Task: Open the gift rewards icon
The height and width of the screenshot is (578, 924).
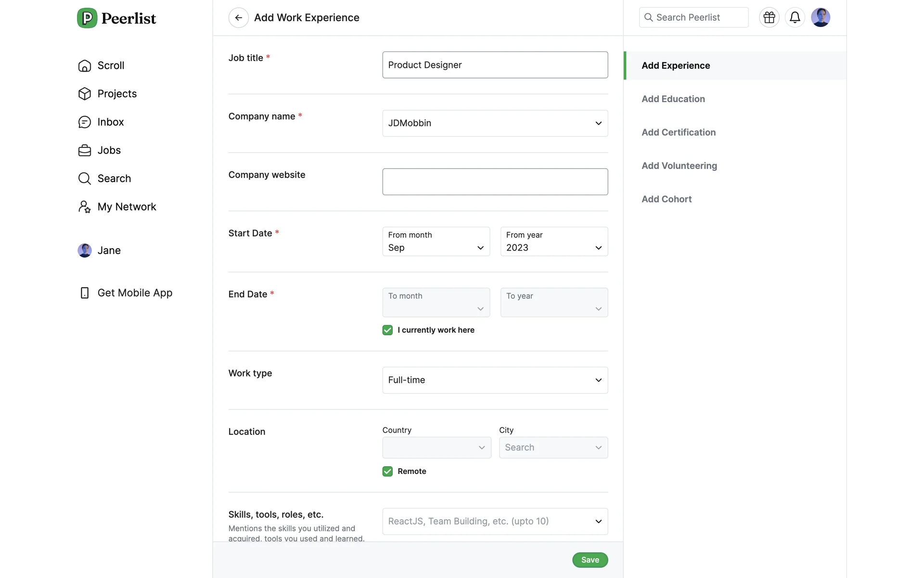Action: click(769, 18)
